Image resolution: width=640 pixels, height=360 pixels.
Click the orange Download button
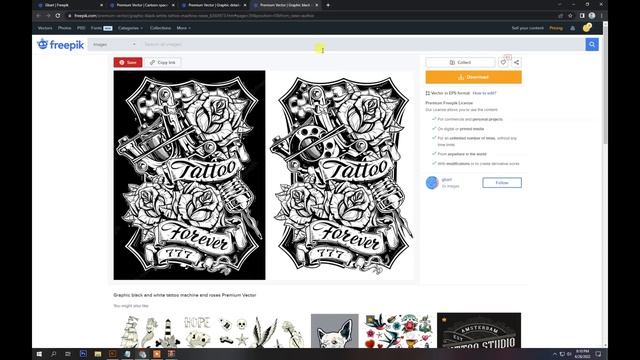coord(473,77)
